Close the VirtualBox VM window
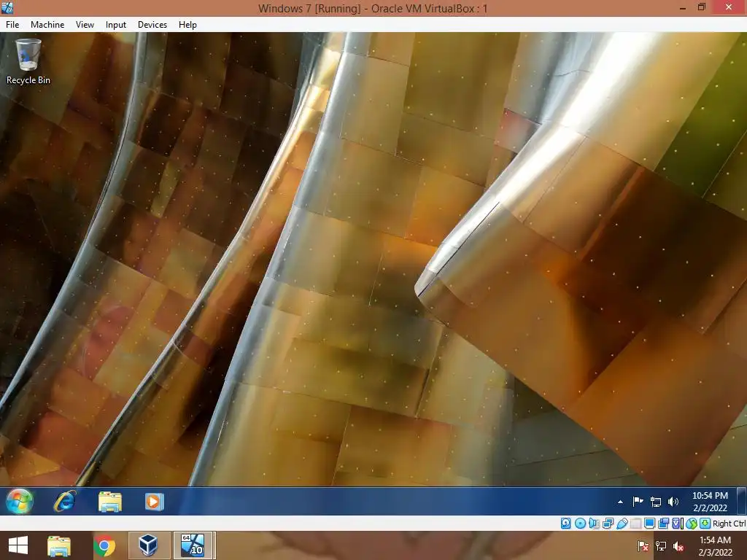Viewport: 747px width, 560px height. click(x=729, y=7)
